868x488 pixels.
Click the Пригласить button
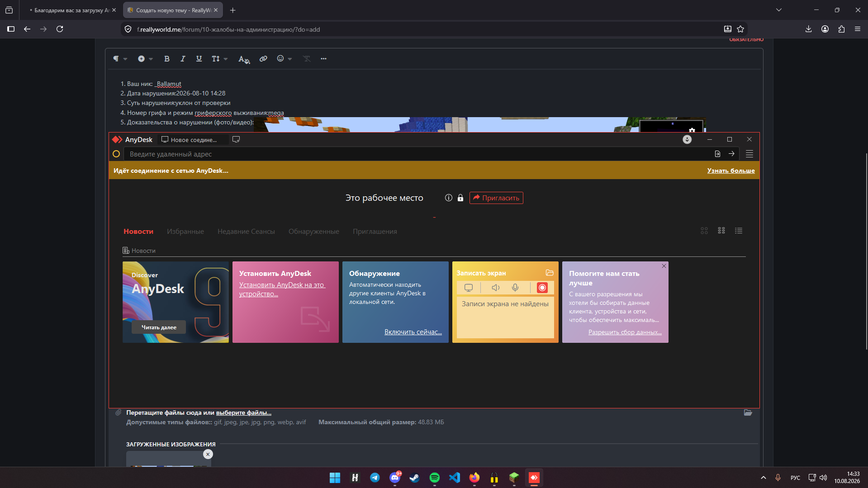coord(496,198)
